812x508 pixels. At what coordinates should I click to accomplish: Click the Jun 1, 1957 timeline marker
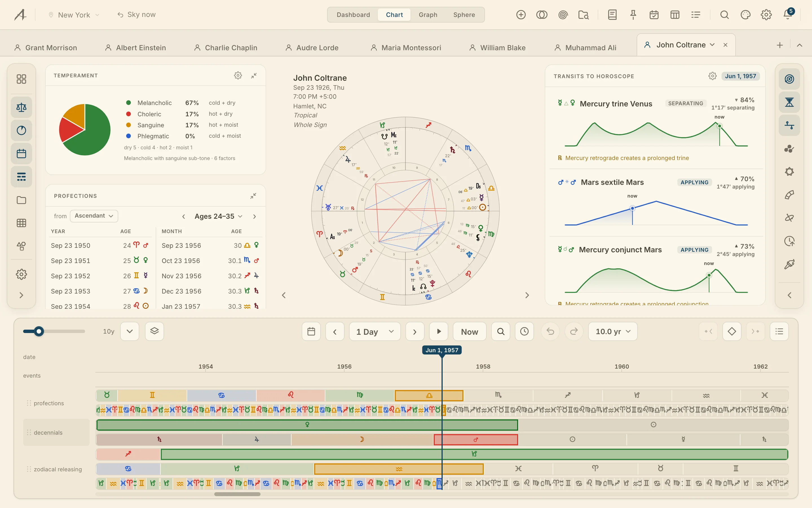coord(442,350)
